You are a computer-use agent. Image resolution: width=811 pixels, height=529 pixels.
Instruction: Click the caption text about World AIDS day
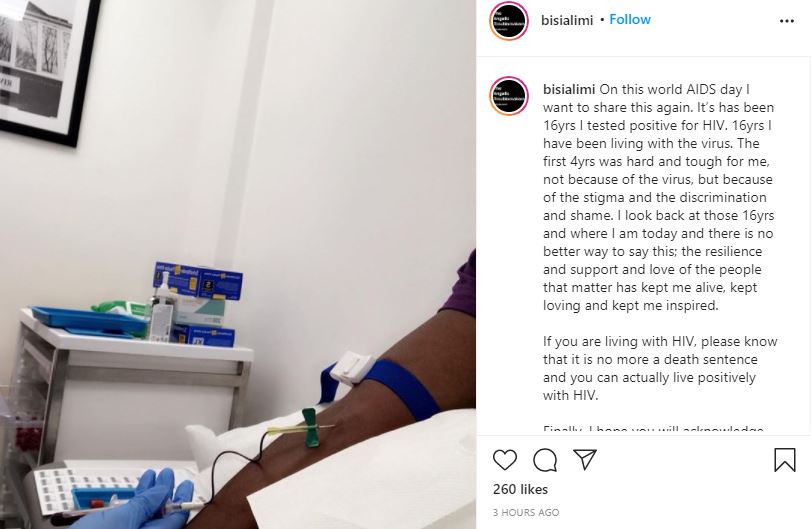click(x=659, y=197)
